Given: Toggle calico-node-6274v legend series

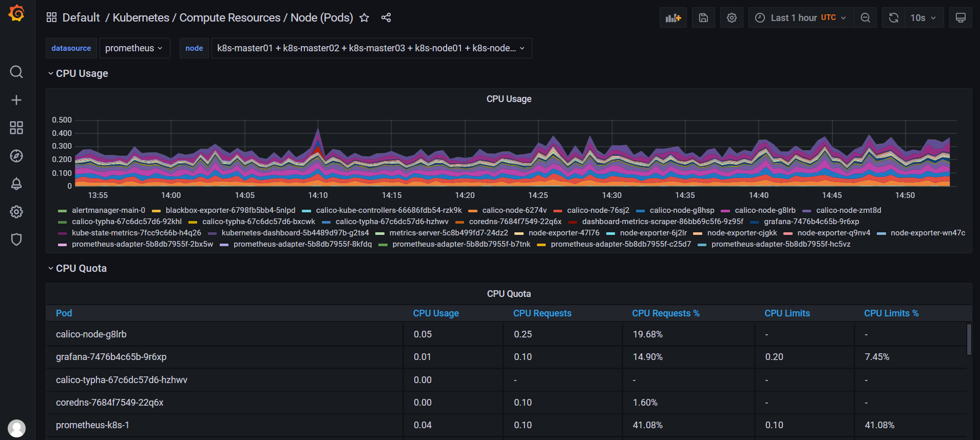Looking at the screenshot, I should [514, 210].
